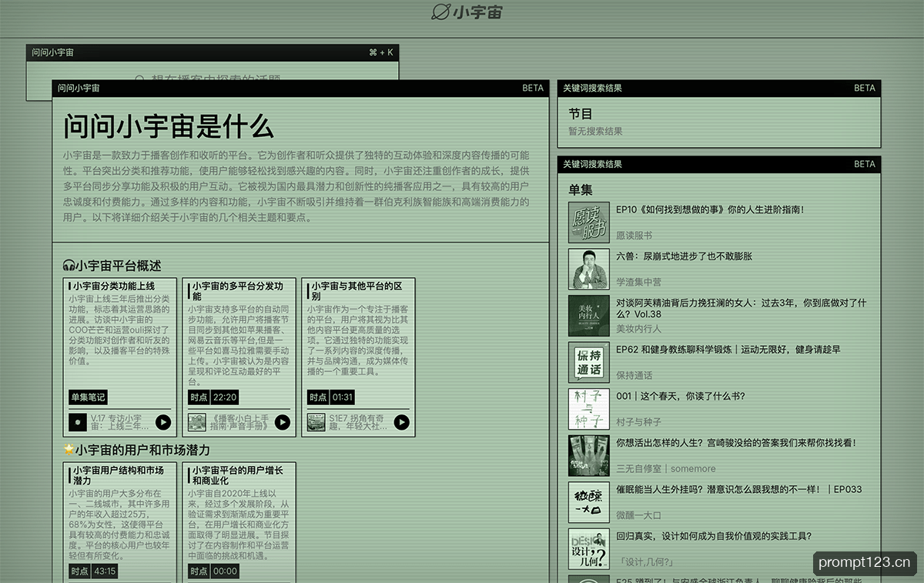Click the podcast name 村子与种子
Viewport: 924px width, 583px height.
(638, 422)
